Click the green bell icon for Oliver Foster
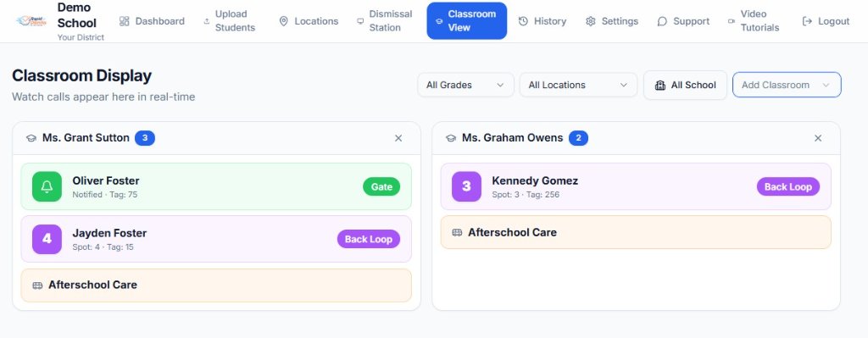The image size is (868, 338). (x=47, y=186)
